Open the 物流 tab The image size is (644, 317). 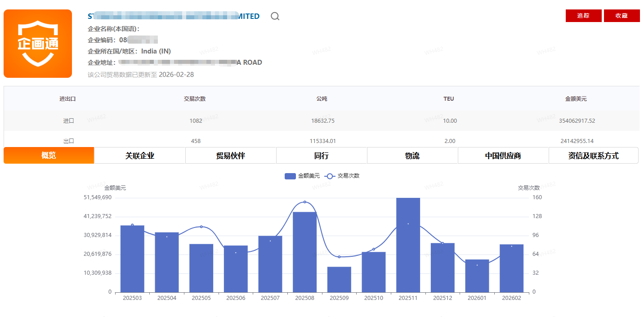click(412, 156)
